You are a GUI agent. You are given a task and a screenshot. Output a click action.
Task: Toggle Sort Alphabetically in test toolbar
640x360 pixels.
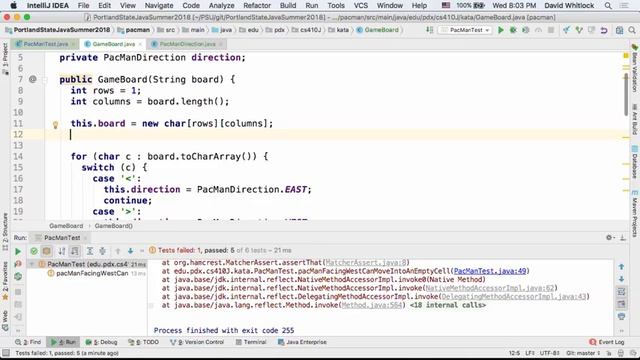(x=62, y=251)
